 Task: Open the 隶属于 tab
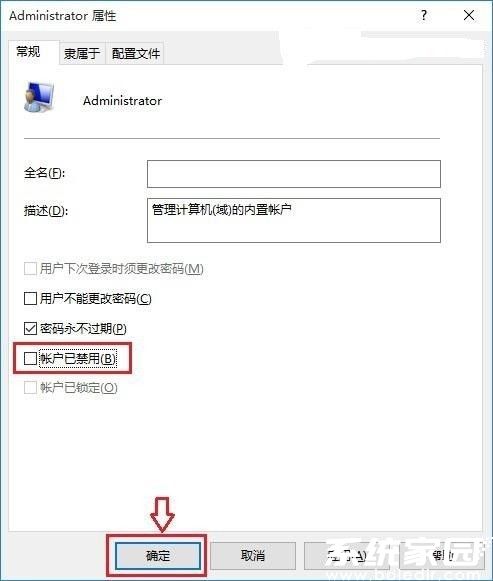82,54
